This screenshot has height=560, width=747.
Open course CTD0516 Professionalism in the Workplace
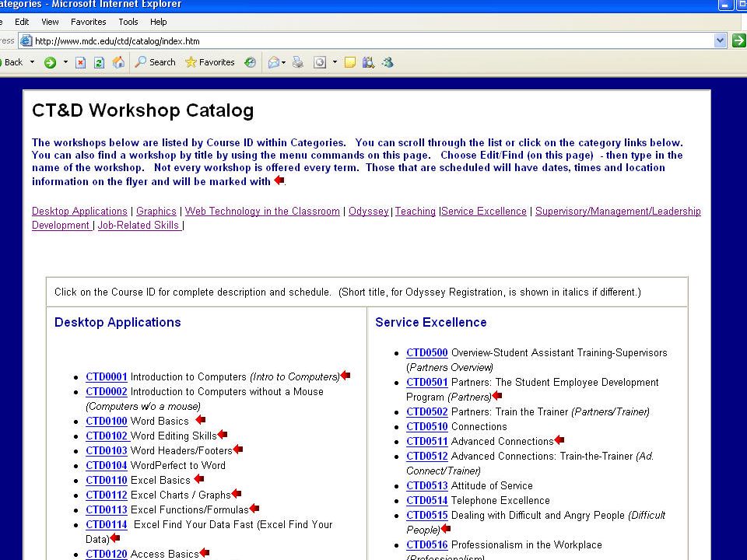(427, 544)
